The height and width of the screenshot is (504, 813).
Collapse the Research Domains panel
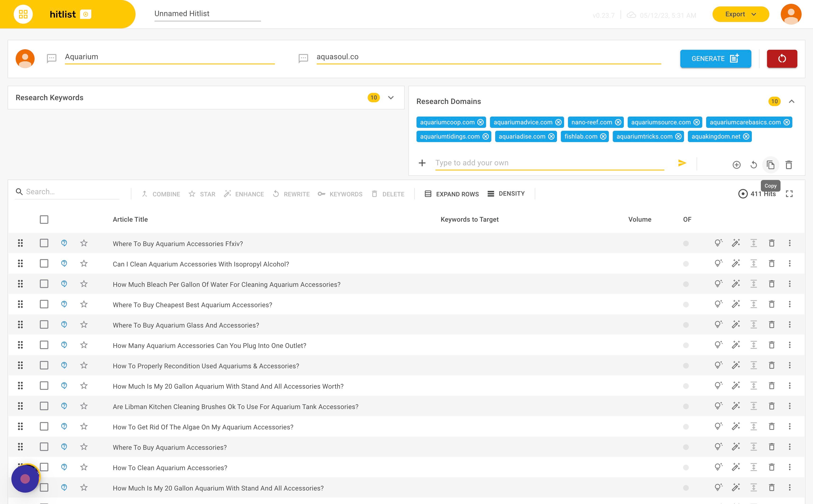pos(791,101)
